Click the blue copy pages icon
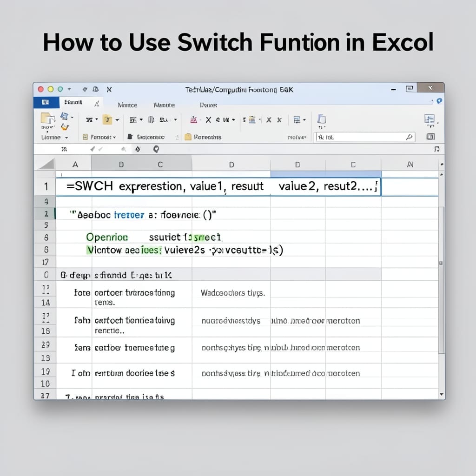Screen dimensions: 476x476 [322, 119]
